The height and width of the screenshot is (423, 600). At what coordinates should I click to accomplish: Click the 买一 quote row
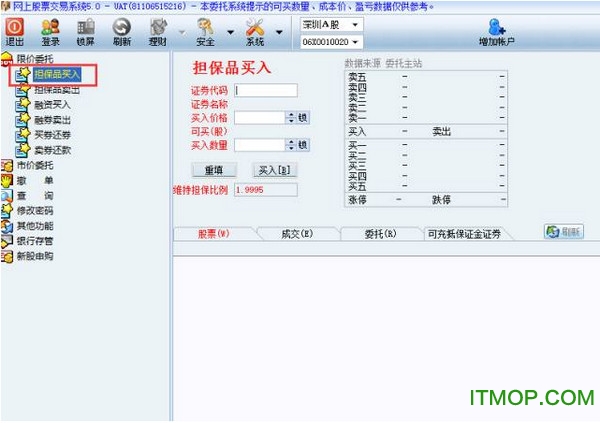[426, 145]
